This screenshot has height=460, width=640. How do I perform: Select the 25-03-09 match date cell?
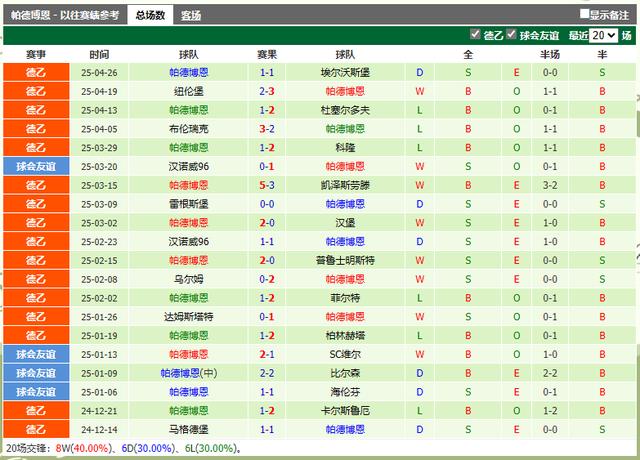coord(100,204)
